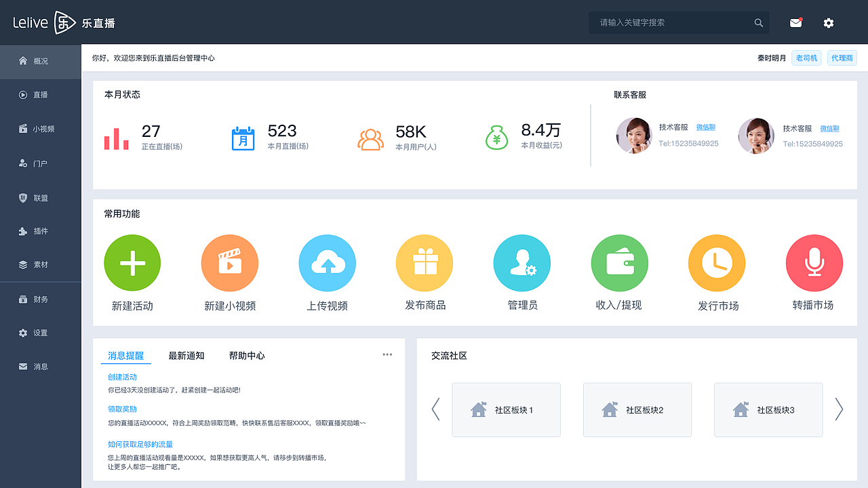Click the yellow 发布商品 gift icon

coord(425,263)
